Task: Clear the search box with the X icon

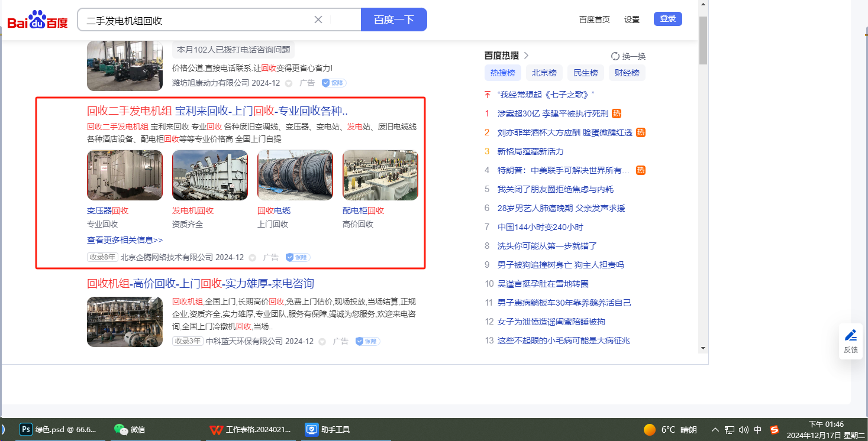Action: (x=318, y=20)
